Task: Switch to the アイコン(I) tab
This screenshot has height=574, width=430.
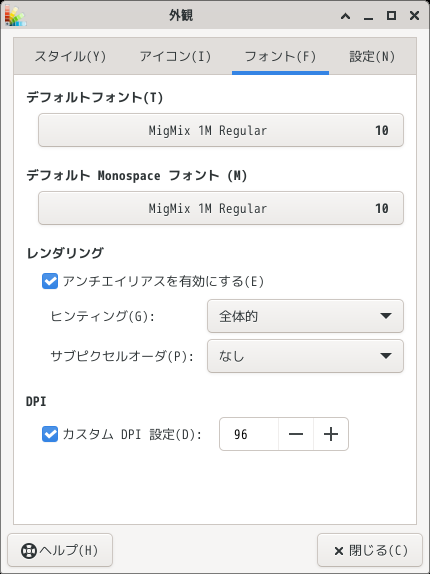Action: (175, 57)
